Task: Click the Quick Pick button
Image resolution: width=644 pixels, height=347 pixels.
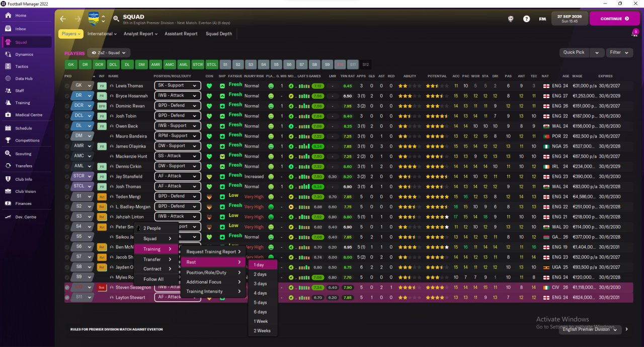Action: click(x=574, y=52)
